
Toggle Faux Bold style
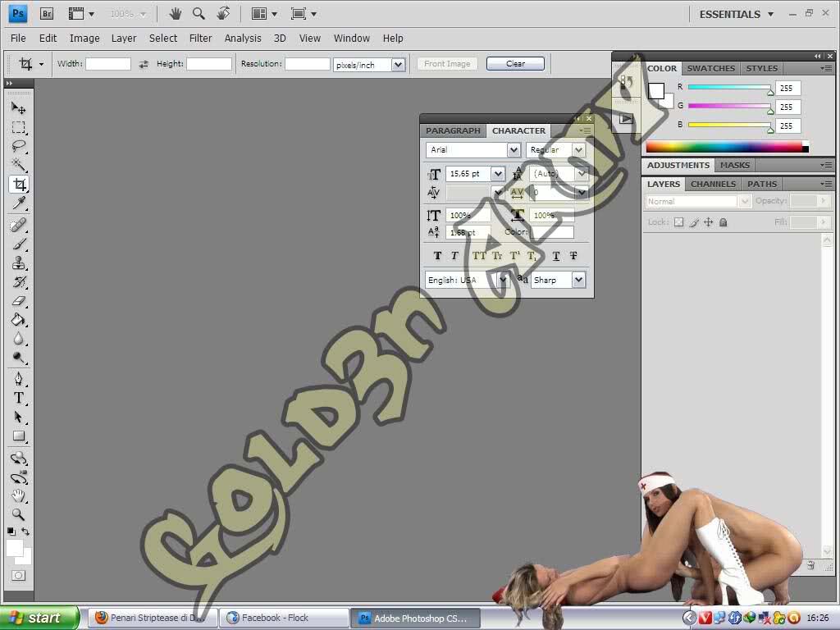pyautogui.click(x=438, y=256)
